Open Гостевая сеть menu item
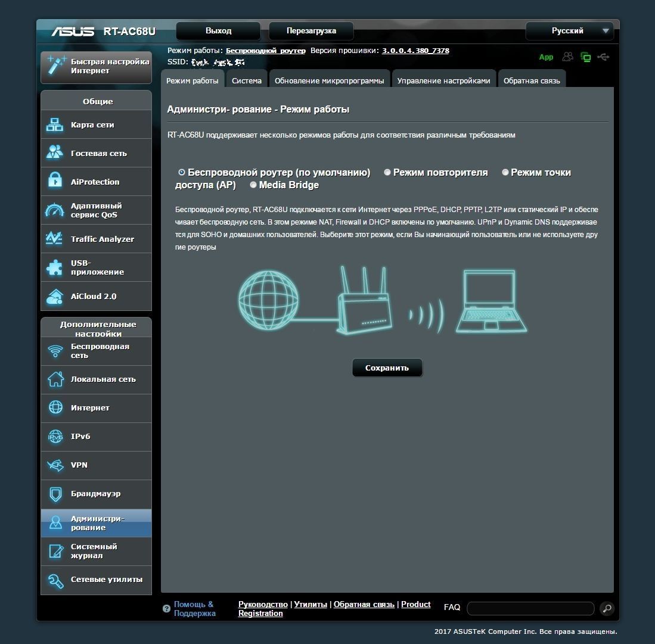This screenshot has height=644, width=655. pos(96,153)
